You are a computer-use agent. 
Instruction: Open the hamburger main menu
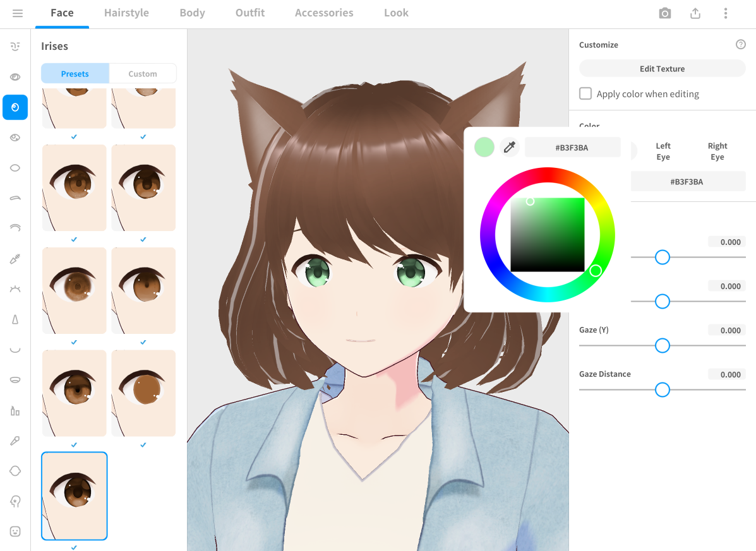point(18,13)
